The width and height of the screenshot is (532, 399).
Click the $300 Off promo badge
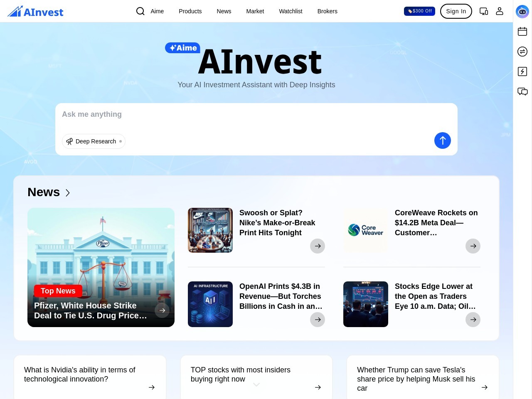coord(419,11)
